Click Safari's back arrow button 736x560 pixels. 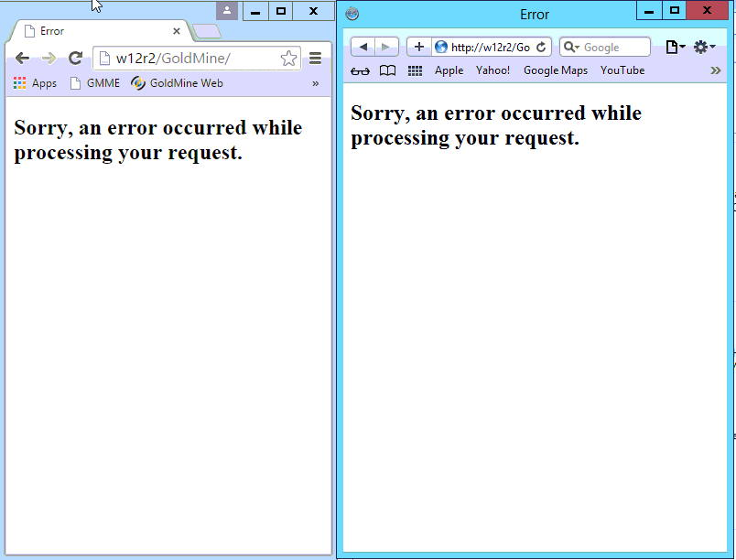point(363,47)
